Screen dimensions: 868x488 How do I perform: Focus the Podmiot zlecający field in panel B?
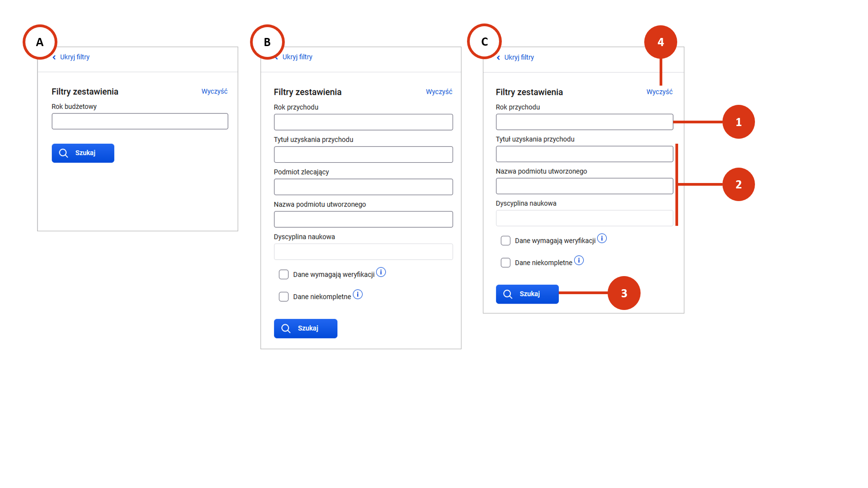363,187
